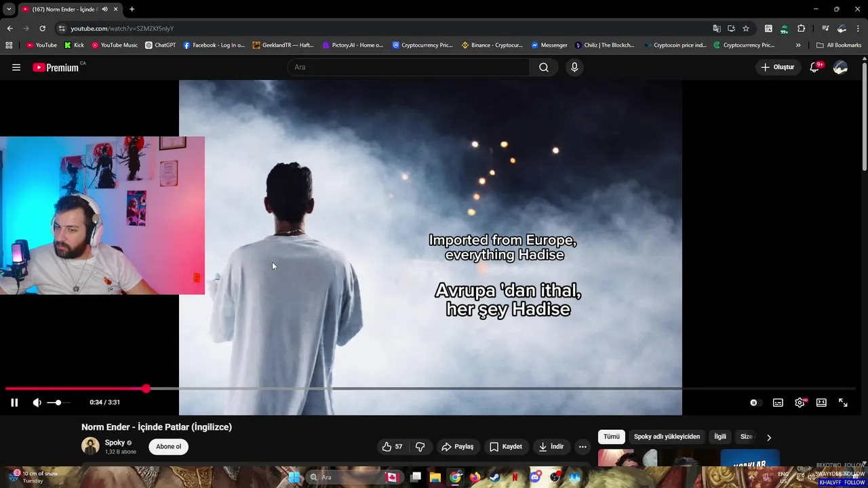
Task: Open player settings gear menu
Action: point(800,403)
